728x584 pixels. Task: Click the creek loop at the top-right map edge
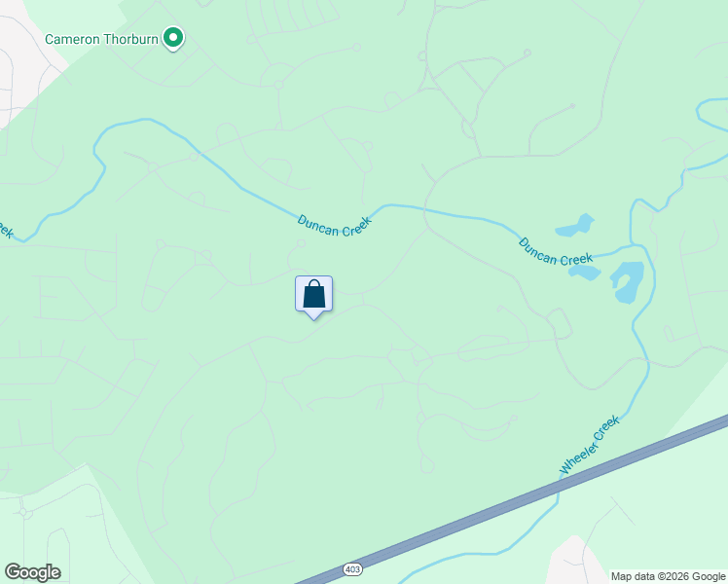click(711, 112)
